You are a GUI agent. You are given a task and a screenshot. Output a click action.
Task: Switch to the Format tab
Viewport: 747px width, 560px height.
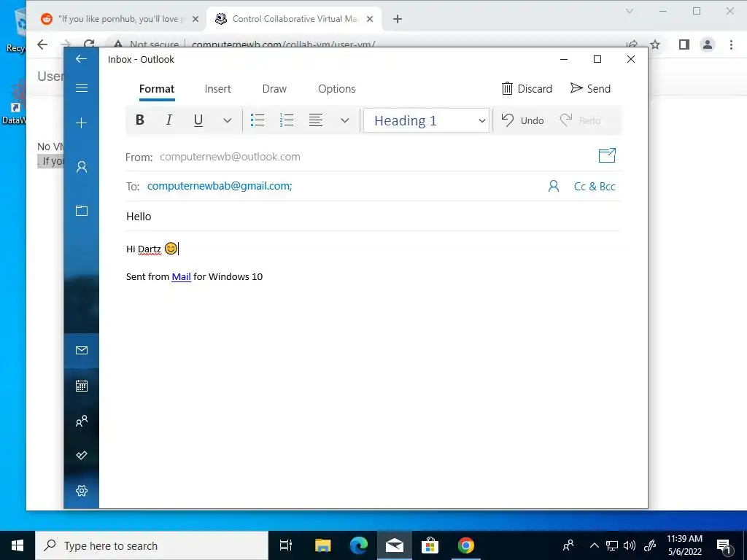[157, 89]
